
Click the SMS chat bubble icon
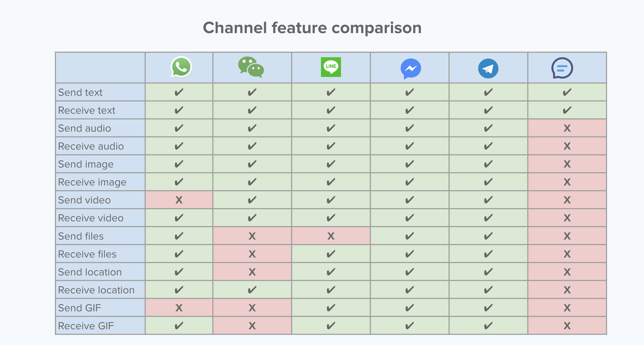[562, 68]
